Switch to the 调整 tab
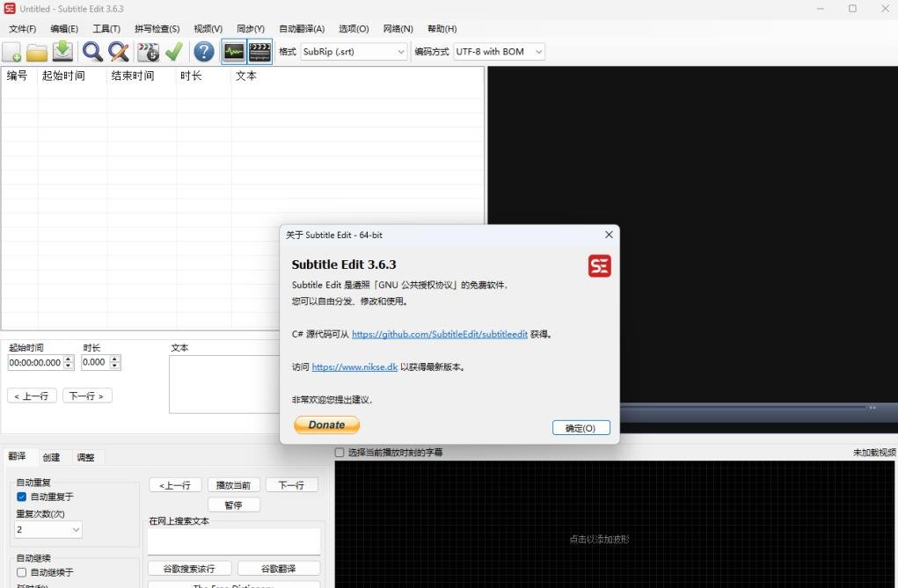 pyautogui.click(x=85, y=457)
